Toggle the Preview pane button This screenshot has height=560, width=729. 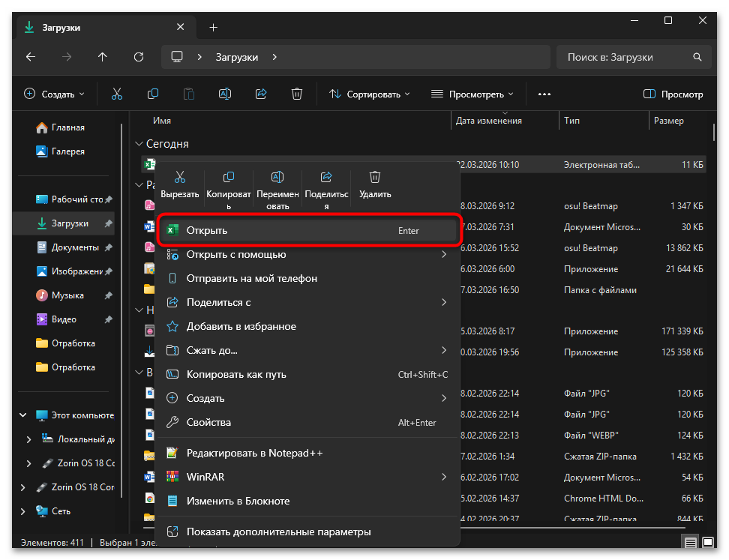pos(673,94)
